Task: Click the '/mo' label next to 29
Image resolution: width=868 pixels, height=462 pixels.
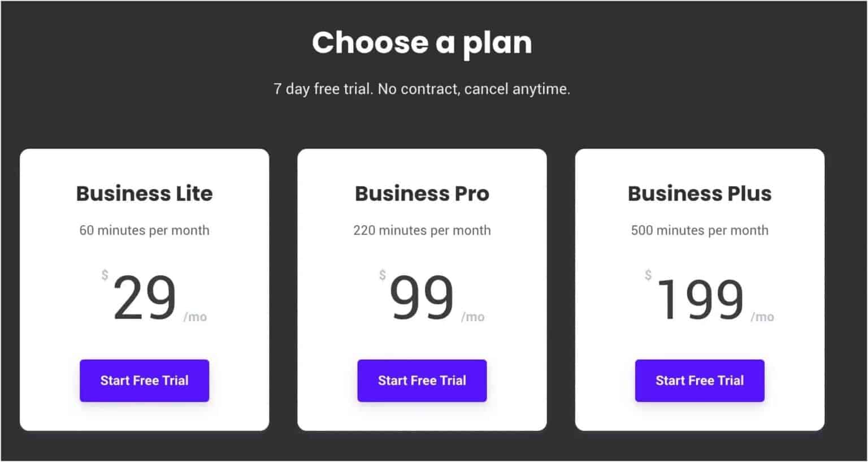Action: 195,317
